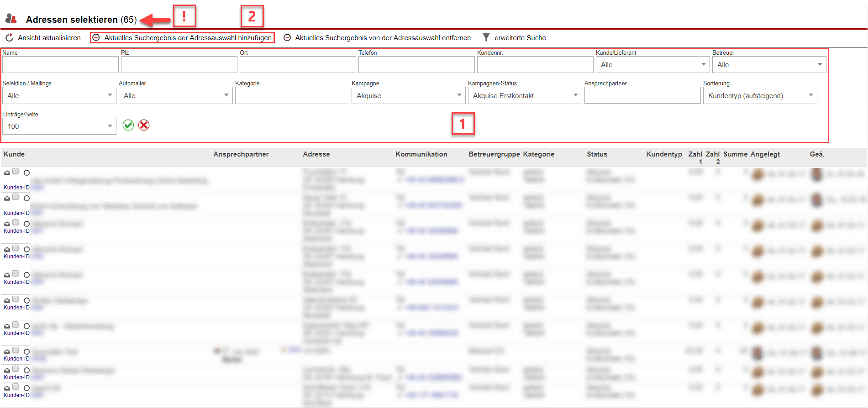The image size is (868, 408).
Task: Click the people icon beside Adressen selektieren
Action: 11,19
